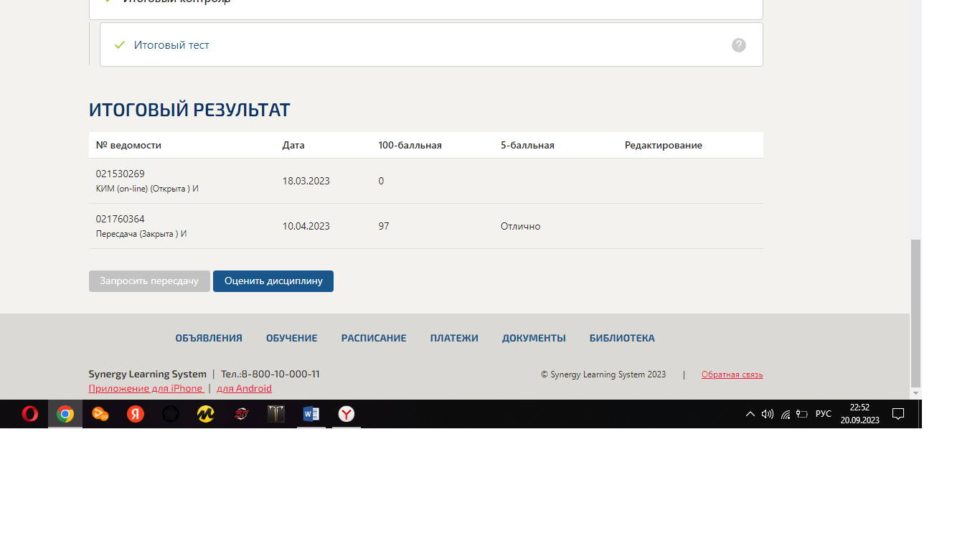Open БИБЛИОТЕКА footer menu item
The height and width of the screenshot is (551, 980).
click(x=622, y=338)
